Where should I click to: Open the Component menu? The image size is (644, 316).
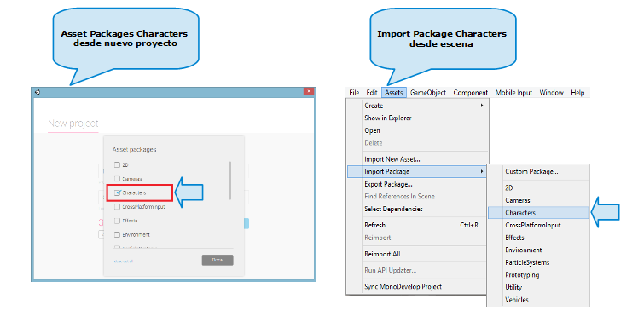click(x=471, y=93)
